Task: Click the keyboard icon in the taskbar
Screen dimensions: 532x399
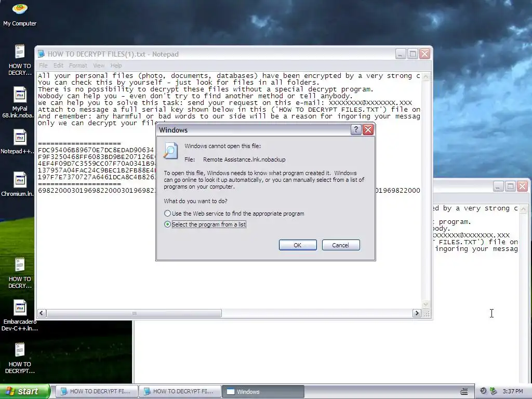Action: 464,392
